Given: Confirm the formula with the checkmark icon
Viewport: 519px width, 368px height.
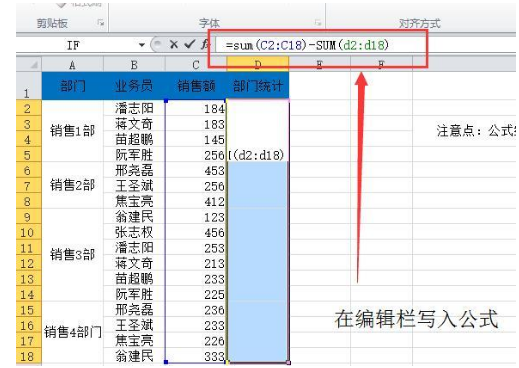Looking at the screenshot, I should pyautogui.click(x=190, y=44).
